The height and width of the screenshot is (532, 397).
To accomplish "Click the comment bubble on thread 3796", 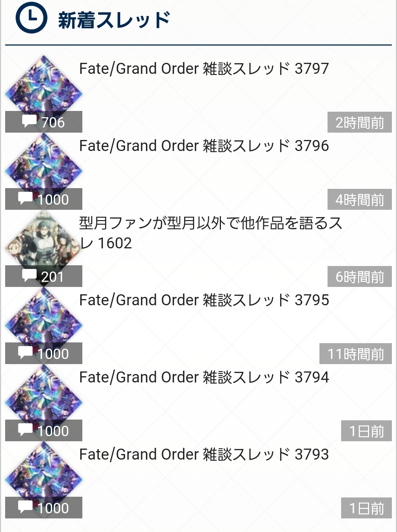I will tap(25, 198).
